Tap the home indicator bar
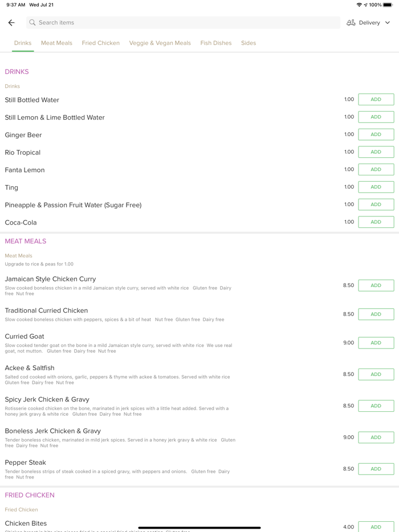This screenshot has width=399, height=532. pyautogui.click(x=199, y=527)
